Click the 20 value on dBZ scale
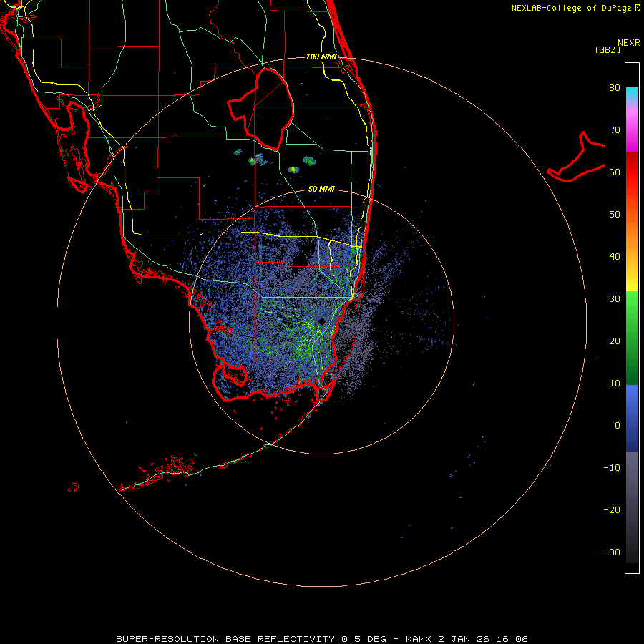 click(615, 341)
